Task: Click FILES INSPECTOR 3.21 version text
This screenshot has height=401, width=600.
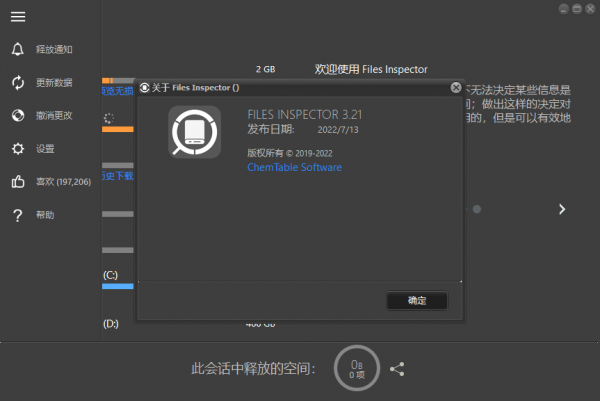Action: coord(305,114)
